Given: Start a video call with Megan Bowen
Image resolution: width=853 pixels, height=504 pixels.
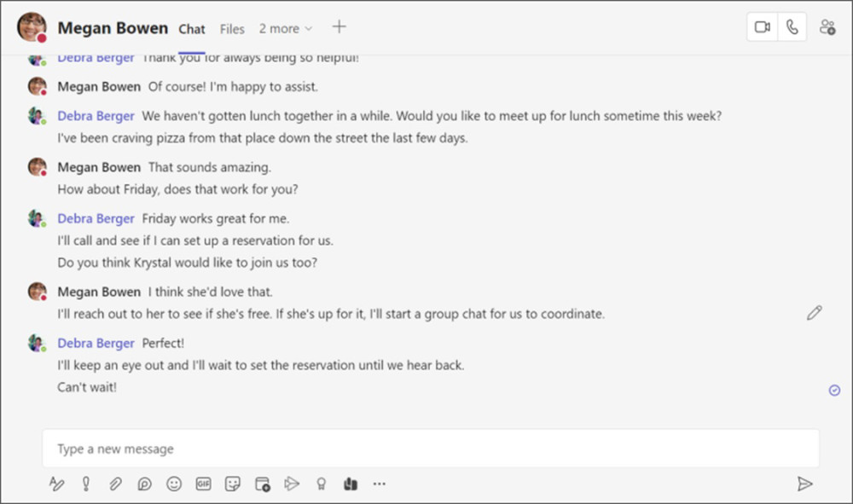Looking at the screenshot, I should pyautogui.click(x=763, y=27).
